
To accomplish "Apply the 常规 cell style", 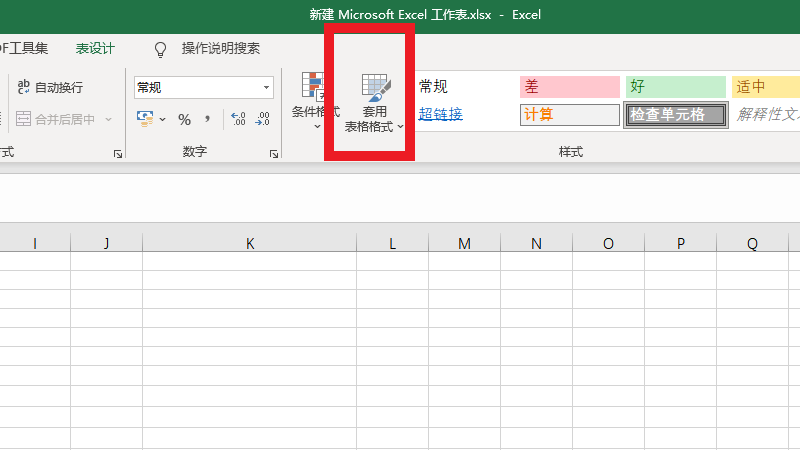I will [x=434, y=87].
